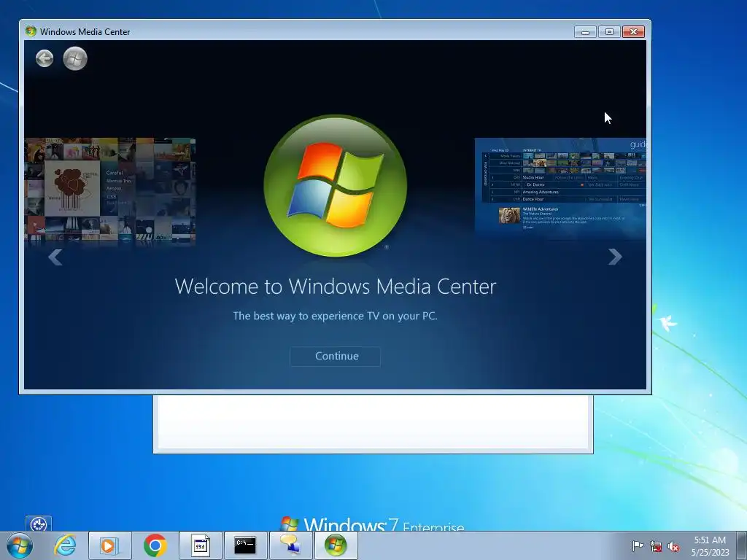Open the Action Center flag tray icon
The image size is (747, 560).
[x=637, y=546]
